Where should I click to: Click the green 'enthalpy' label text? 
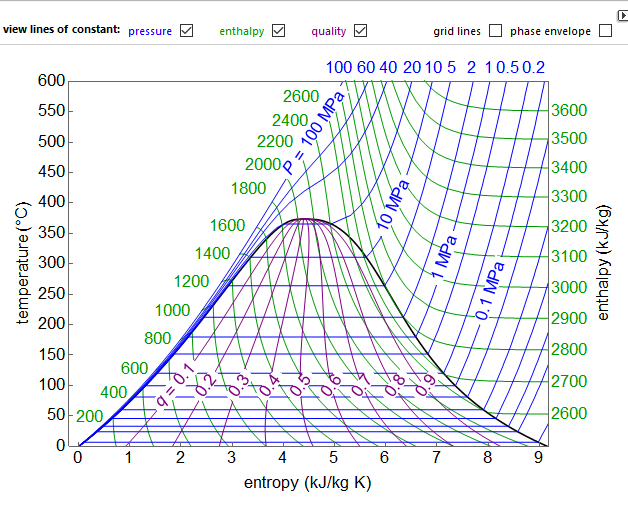pyautogui.click(x=242, y=31)
